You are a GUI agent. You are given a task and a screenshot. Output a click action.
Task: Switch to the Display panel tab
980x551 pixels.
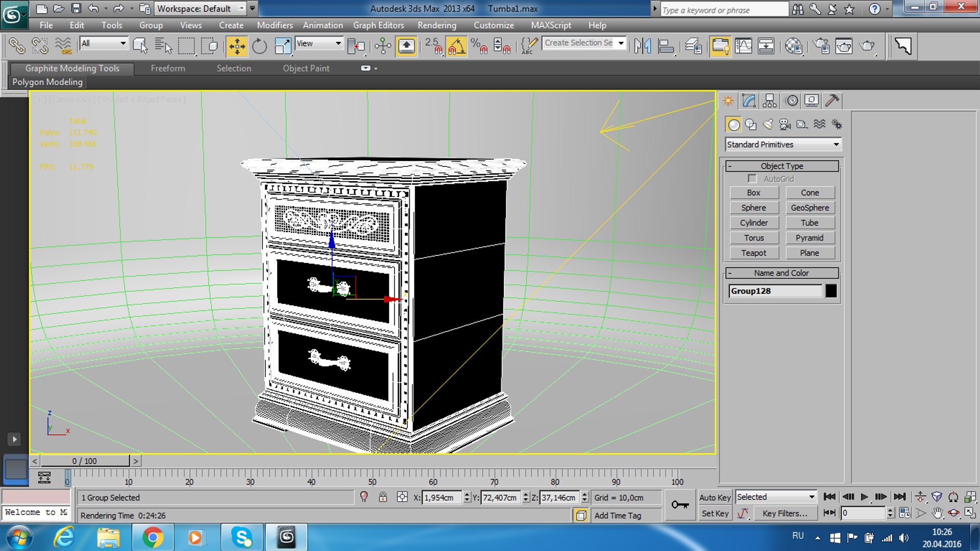click(812, 101)
